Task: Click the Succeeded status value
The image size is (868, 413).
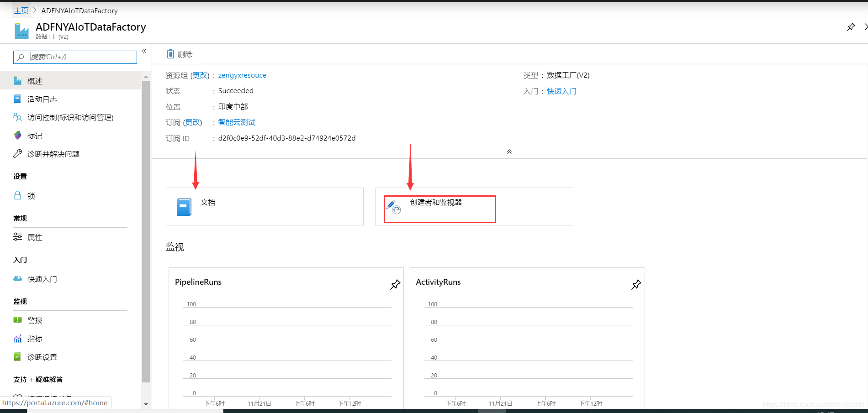Action: tap(236, 91)
